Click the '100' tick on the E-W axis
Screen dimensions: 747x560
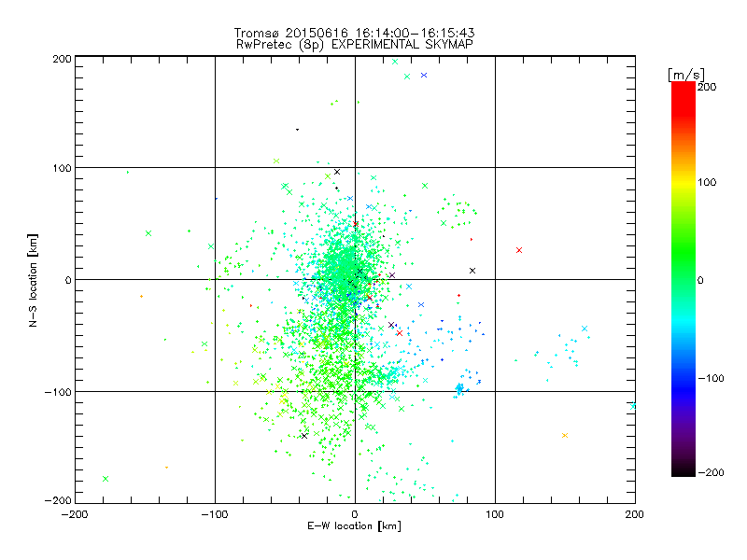pos(495,514)
